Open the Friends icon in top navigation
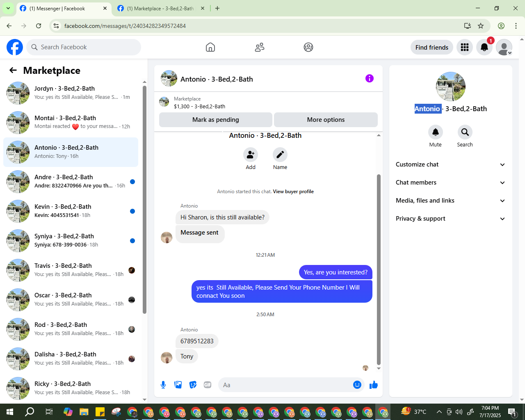 coord(260,47)
